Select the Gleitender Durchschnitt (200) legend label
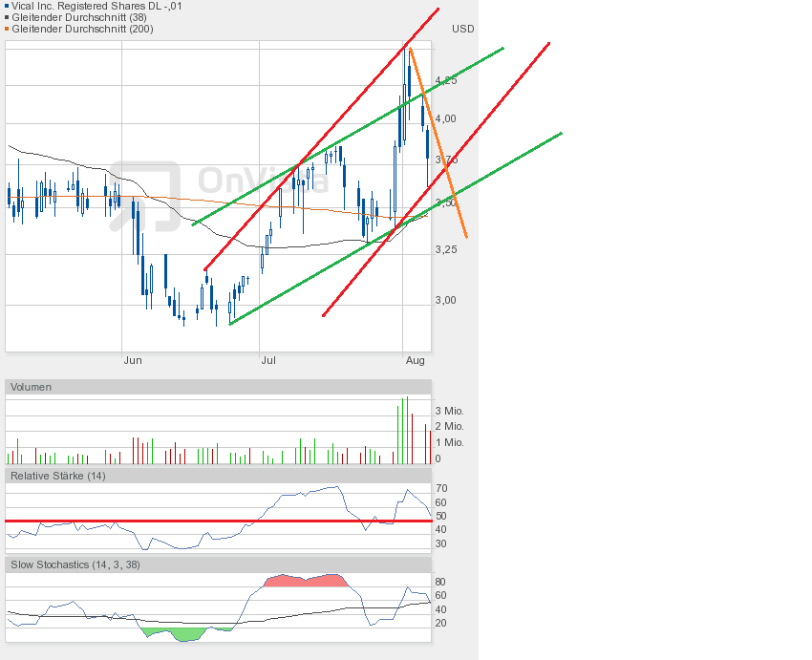Image resolution: width=812 pixels, height=660 pixels. (x=82, y=29)
